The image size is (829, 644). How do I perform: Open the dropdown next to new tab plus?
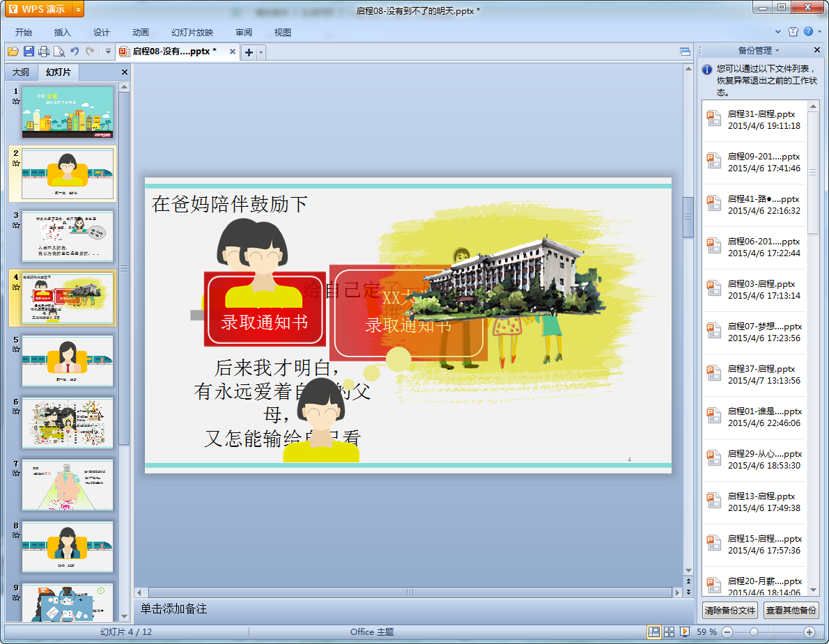[261, 52]
